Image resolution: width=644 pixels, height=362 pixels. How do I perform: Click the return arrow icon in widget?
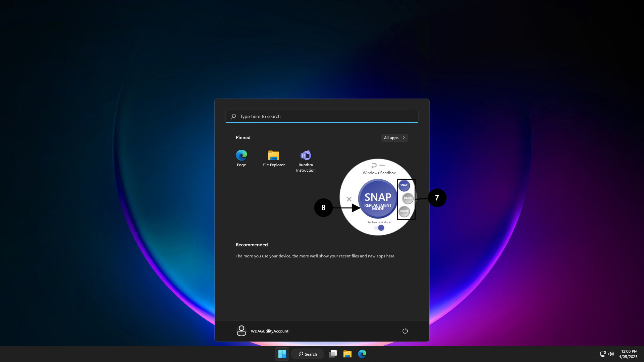(x=374, y=165)
